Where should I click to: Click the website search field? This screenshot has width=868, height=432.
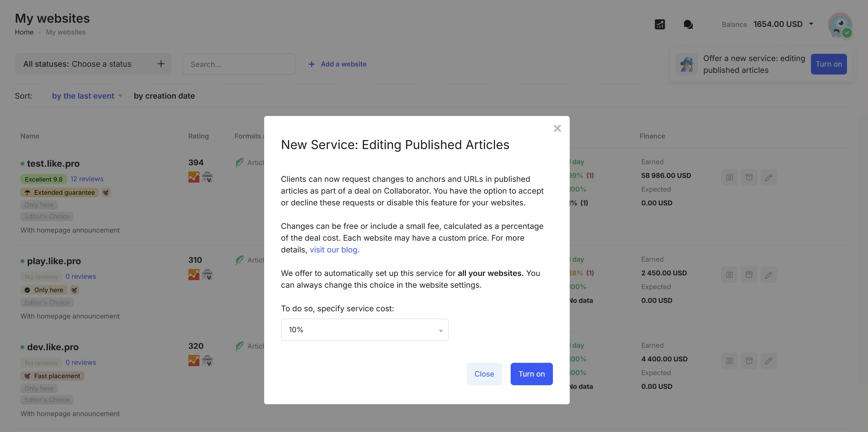(239, 64)
